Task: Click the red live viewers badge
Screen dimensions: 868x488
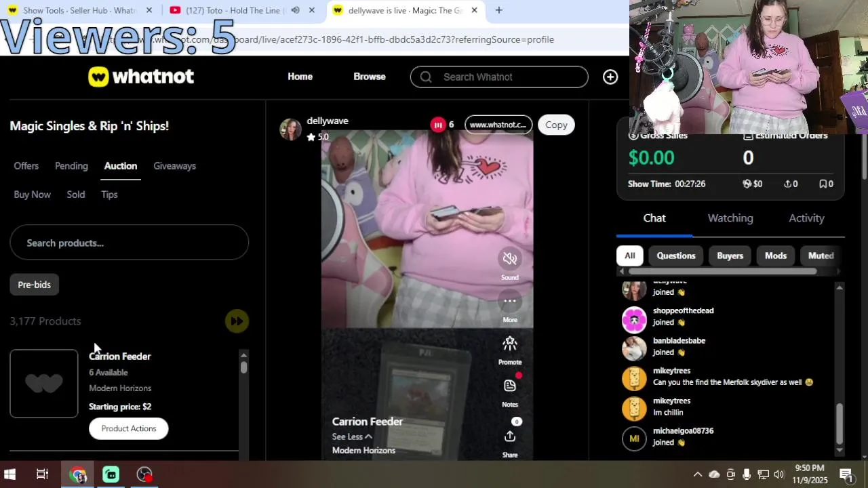Action: tap(438, 125)
